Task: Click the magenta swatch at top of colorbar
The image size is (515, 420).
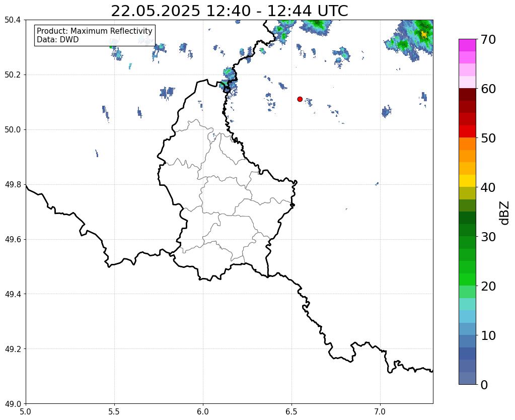Action: pyautogui.click(x=467, y=45)
